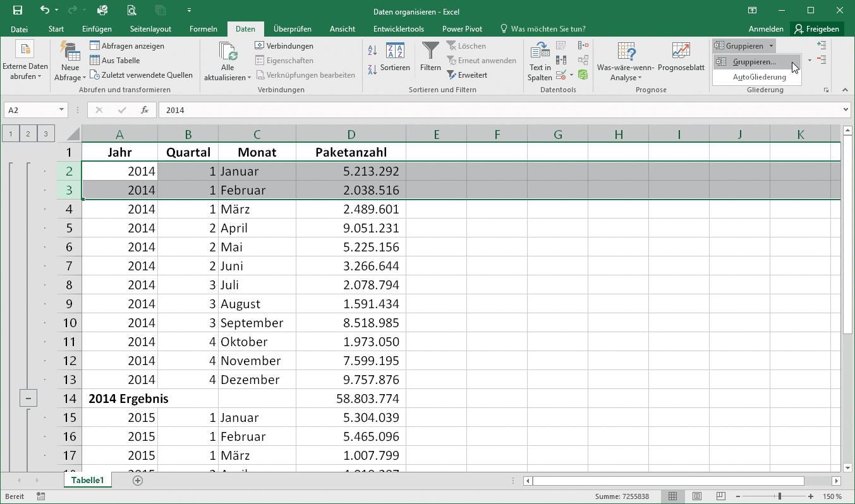Show outline level 1
The height and width of the screenshot is (504, 855).
(11, 133)
